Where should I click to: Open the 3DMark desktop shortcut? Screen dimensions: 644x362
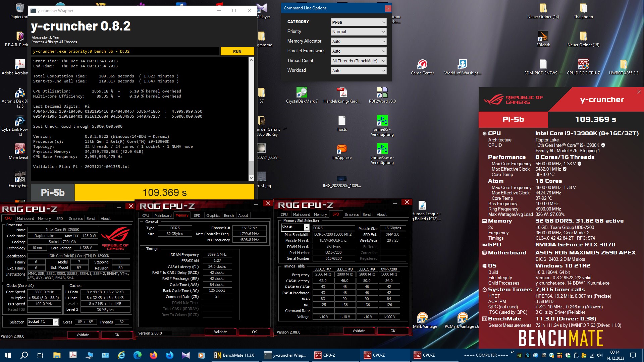pos(543,39)
